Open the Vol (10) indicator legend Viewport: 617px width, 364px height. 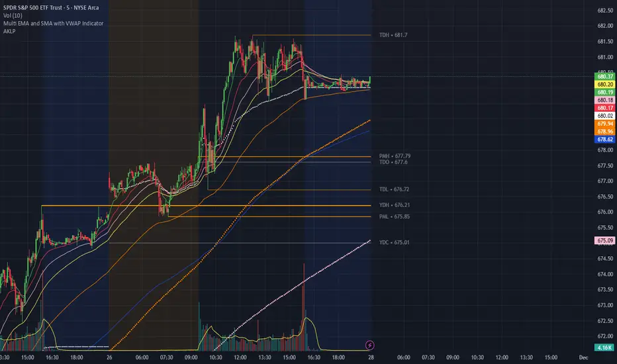tap(13, 15)
